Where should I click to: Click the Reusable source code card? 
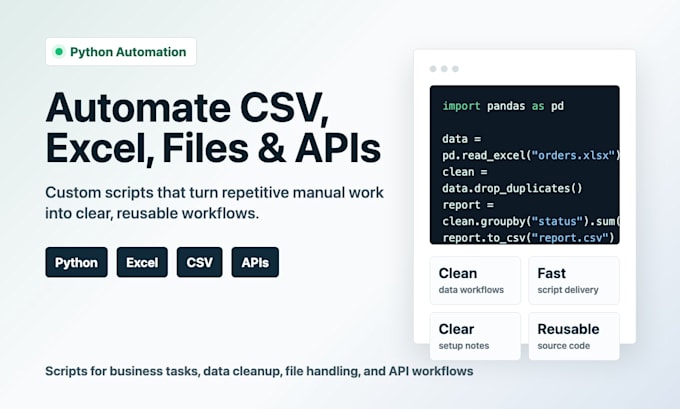click(574, 336)
